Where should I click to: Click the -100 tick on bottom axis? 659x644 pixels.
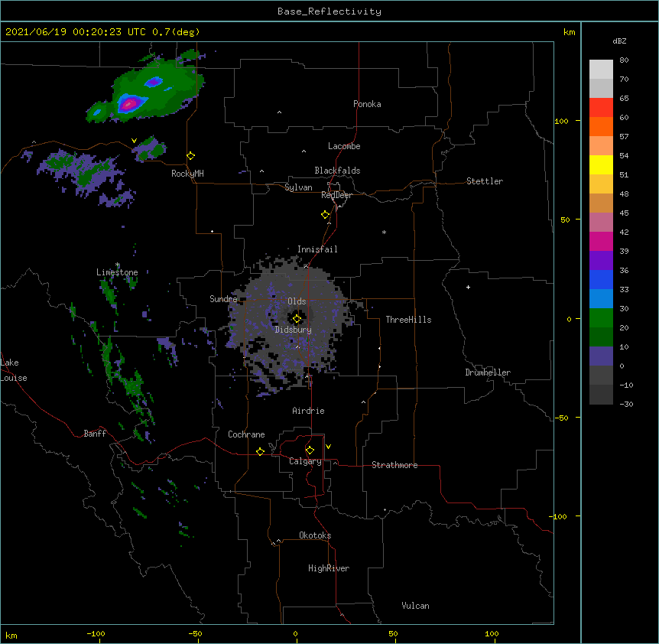click(x=96, y=633)
